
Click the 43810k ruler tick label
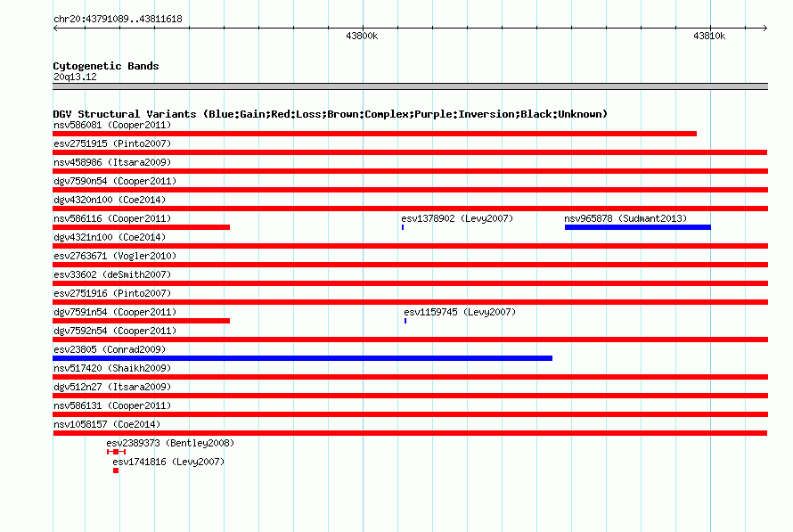coord(709,36)
